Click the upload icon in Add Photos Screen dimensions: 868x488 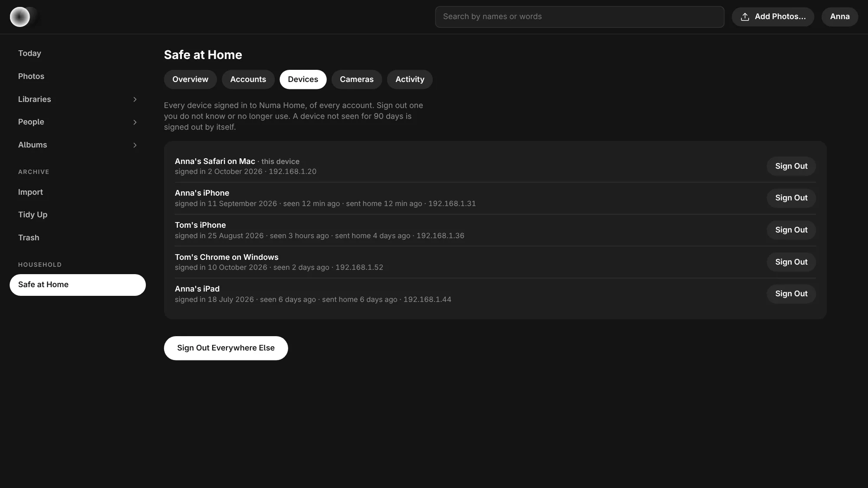tap(745, 17)
